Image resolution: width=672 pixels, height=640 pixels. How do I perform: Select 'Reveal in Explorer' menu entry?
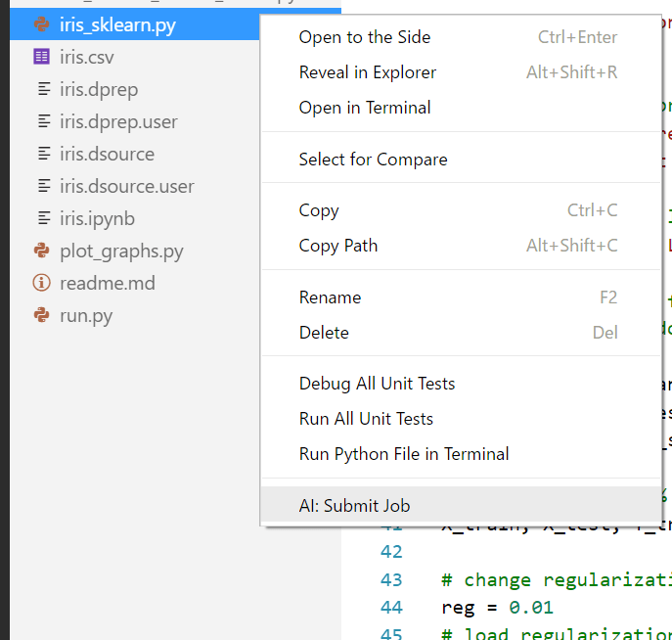pos(367,72)
